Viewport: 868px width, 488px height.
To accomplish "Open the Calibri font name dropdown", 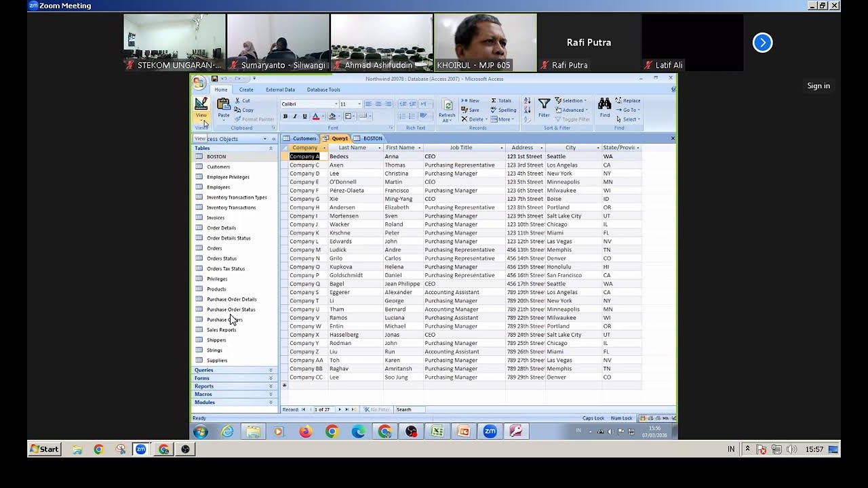I will pos(336,104).
